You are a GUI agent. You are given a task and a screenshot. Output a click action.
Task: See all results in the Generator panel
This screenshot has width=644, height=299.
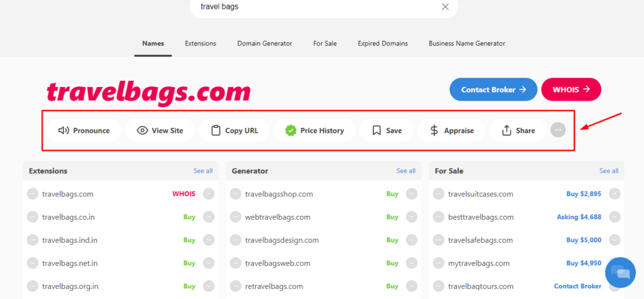coord(406,171)
